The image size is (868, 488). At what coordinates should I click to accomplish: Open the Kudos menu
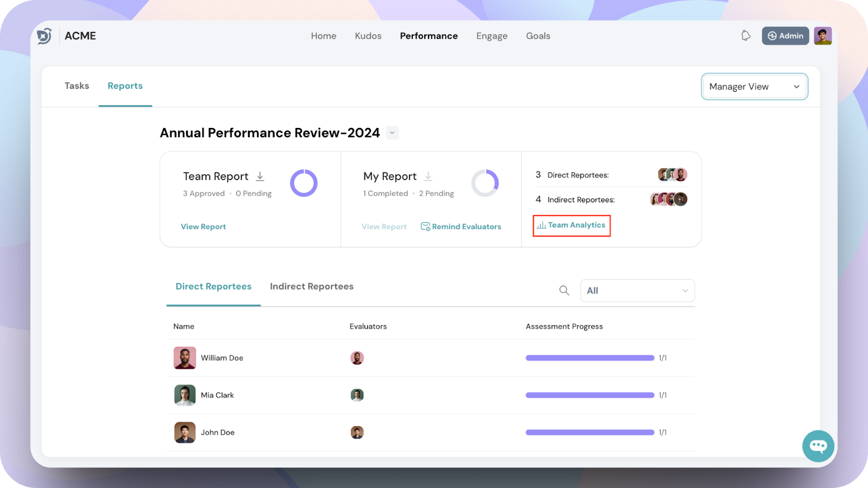point(368,36)
